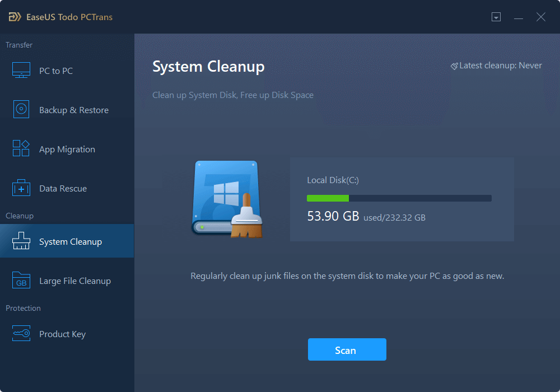Image resolution: width=560 pixels, height=392 pixels.
Task: Click the 'Cleanup' section header
Action: (x=20, y=216)
